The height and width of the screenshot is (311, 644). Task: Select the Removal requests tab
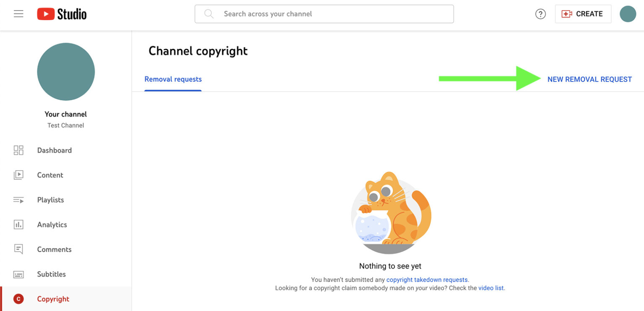[x=173, y=79]
